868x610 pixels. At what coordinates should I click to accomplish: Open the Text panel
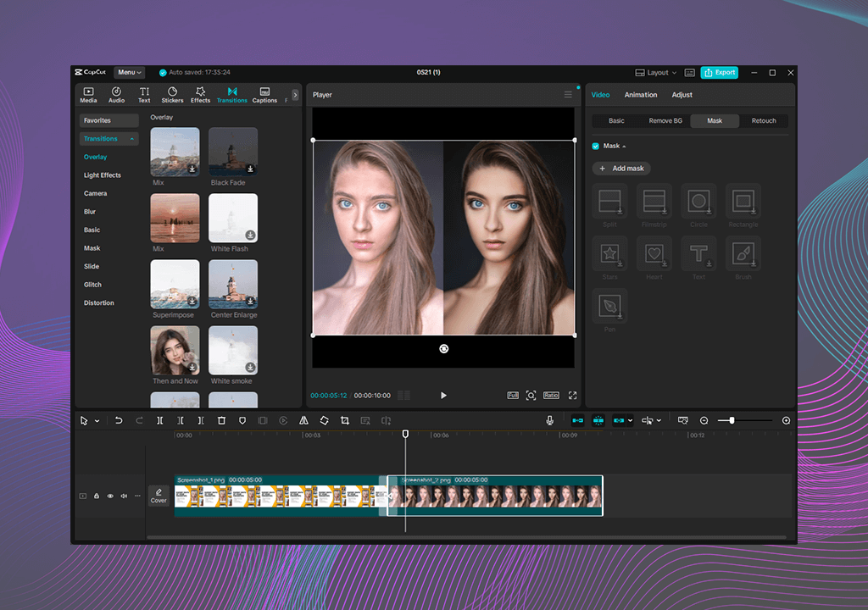[x=144, y=95]
